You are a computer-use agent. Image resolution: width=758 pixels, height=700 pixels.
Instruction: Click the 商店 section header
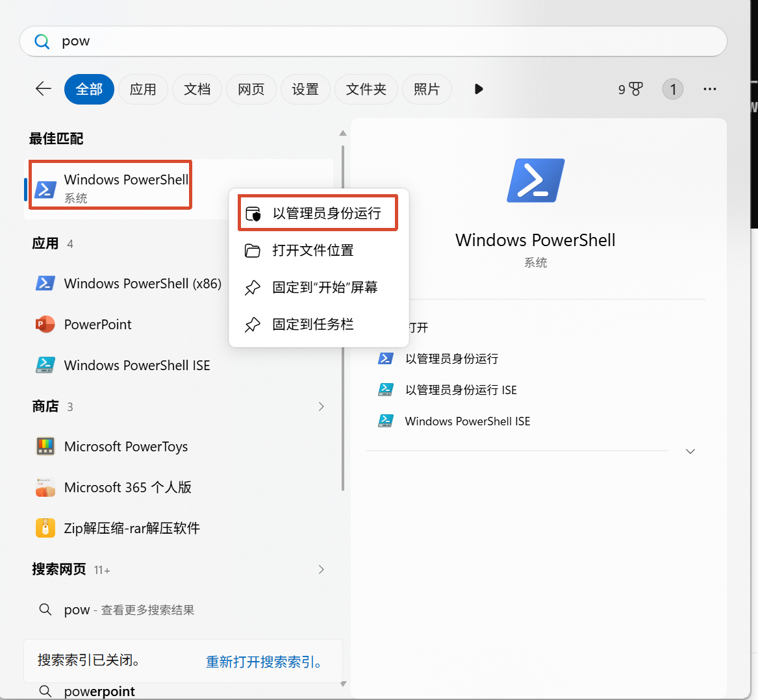(x=45, y=406)
